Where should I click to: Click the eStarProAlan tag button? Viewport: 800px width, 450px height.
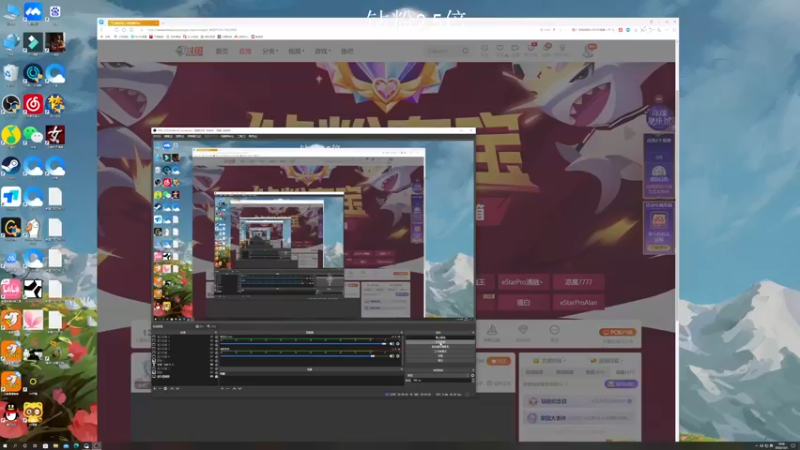(x=578, y=303)
